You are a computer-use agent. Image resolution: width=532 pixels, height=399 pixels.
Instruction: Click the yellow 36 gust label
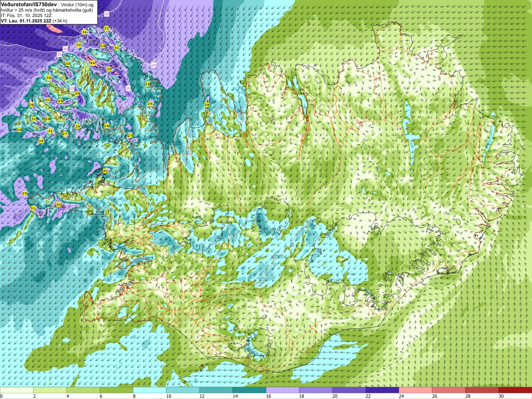pos(49,78)
